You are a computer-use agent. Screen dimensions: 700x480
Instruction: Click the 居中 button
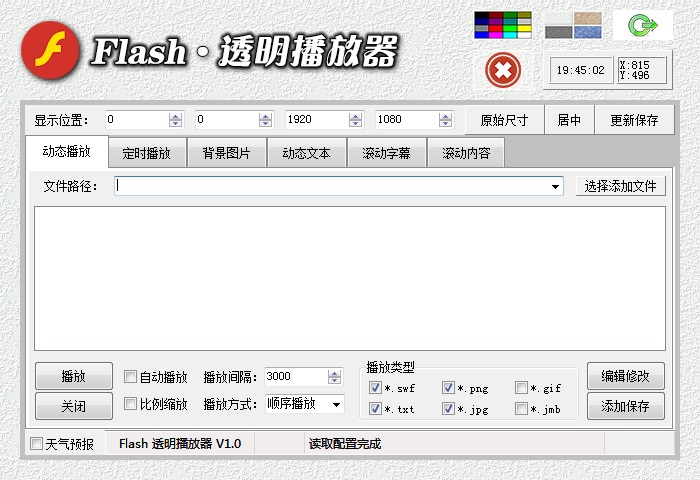click(x=569, y=120)
